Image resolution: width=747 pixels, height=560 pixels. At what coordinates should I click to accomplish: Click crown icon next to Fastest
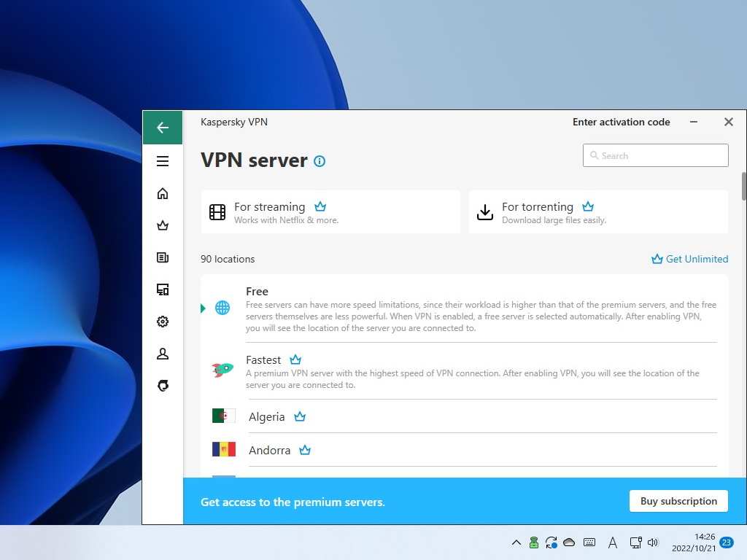pyautogui.click(x=295, y=359)
